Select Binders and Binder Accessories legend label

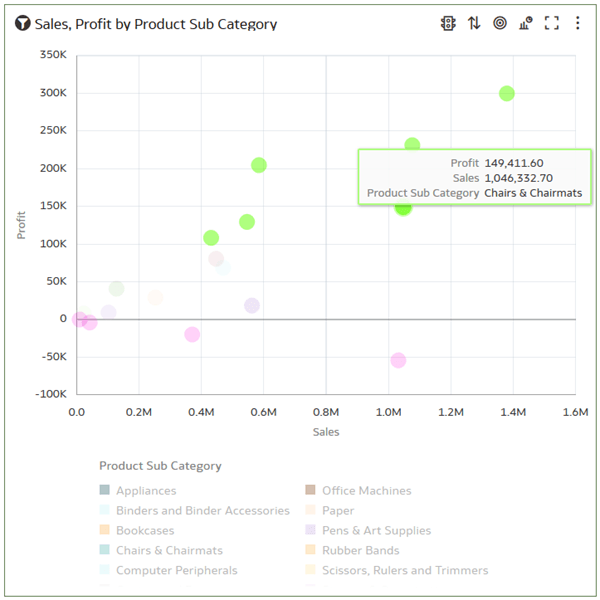coord(203,510)
